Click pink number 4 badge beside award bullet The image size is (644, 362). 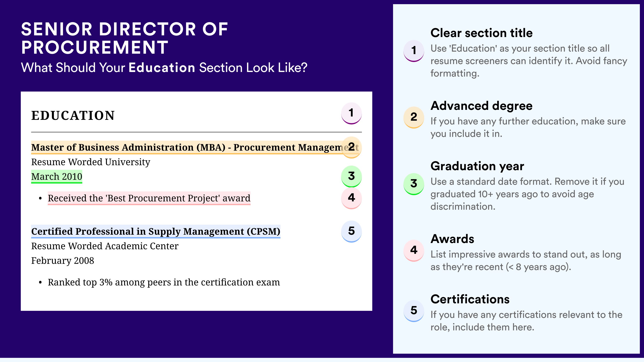351,198
